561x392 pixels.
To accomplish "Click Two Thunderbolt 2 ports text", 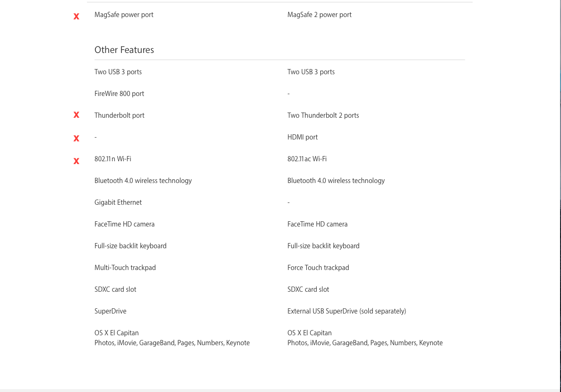I will point(323,115).
